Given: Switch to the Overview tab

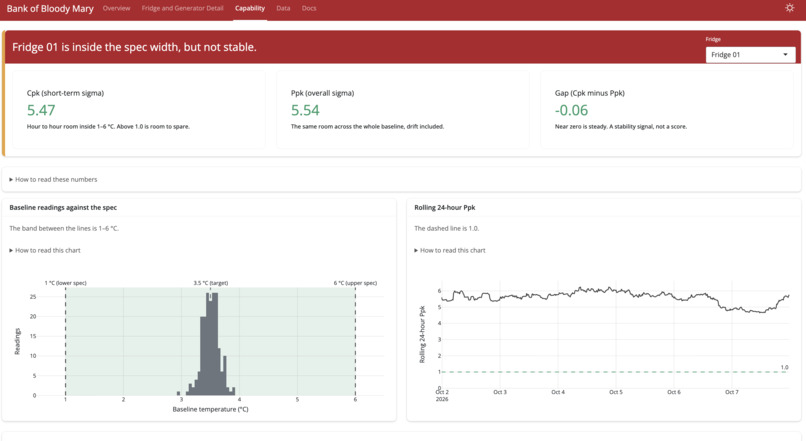Looking at the screenshot, I should pyautogui.click(x=116, y=8).
